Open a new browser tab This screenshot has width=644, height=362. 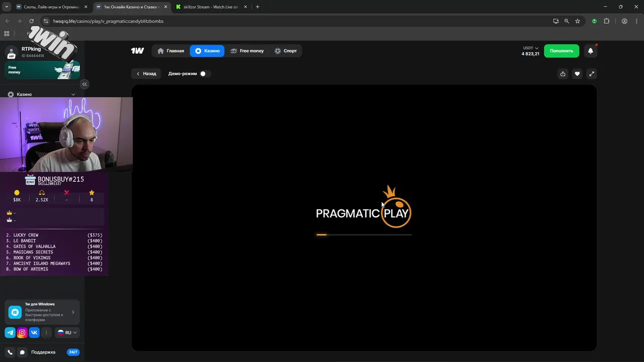(x=258, y=7)
